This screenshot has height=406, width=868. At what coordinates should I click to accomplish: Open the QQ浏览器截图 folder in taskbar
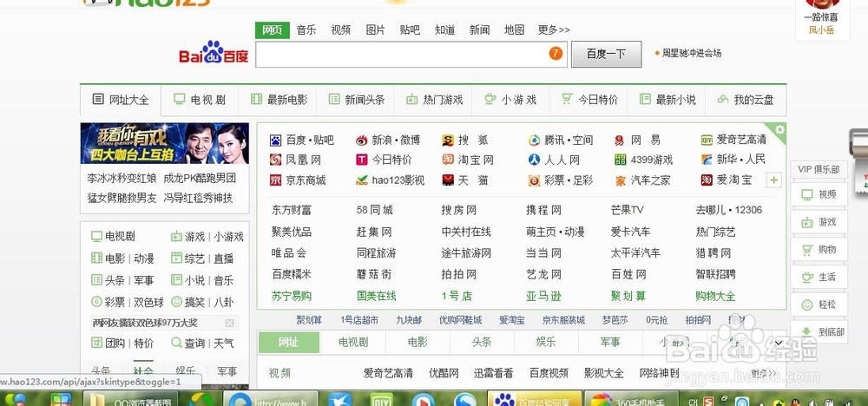132,399
